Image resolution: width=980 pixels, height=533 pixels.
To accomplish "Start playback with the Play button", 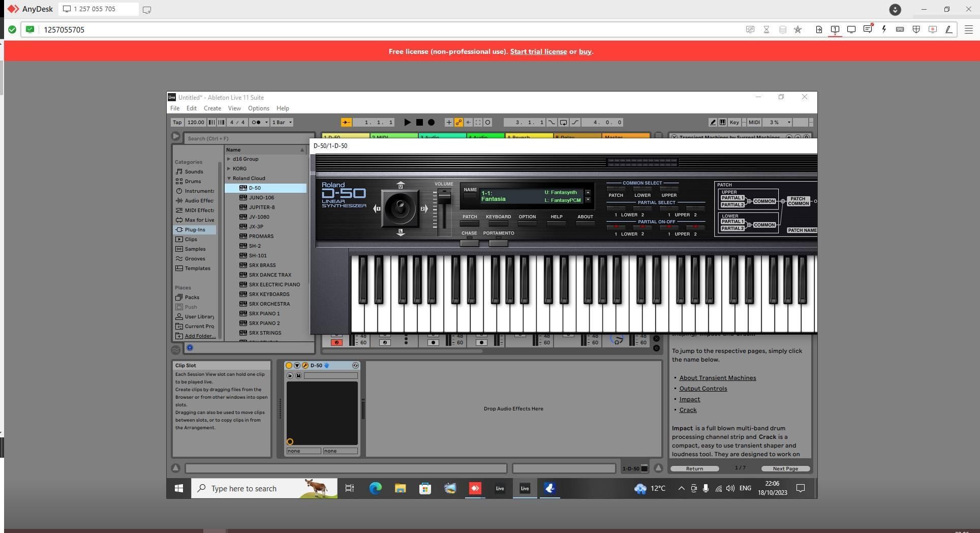I will pyautogui.click(x=407, y=122).
